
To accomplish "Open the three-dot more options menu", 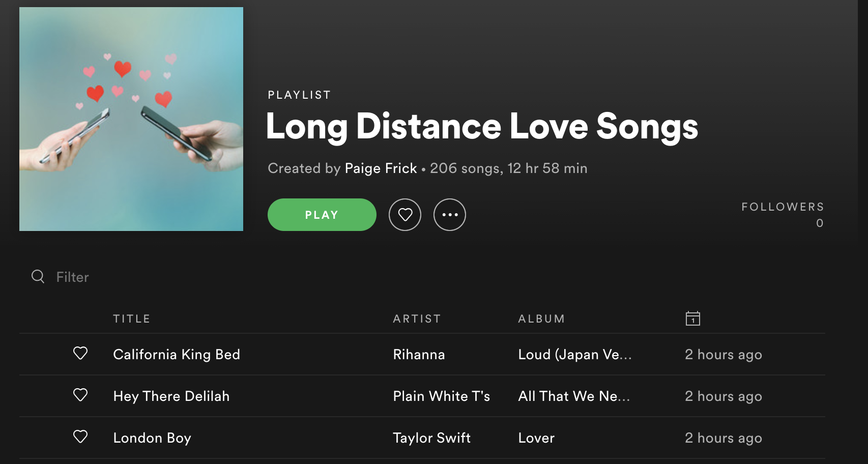I will (x=450, y=215).
